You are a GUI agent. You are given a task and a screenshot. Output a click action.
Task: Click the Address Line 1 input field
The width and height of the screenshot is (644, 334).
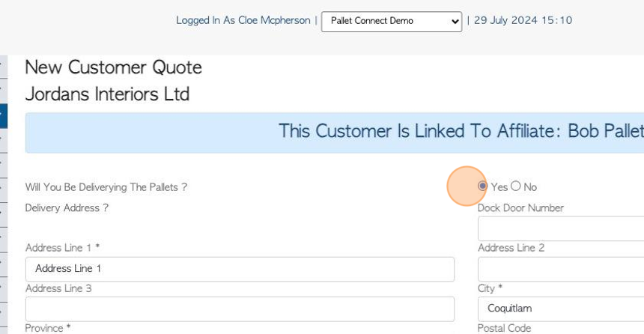240,269
